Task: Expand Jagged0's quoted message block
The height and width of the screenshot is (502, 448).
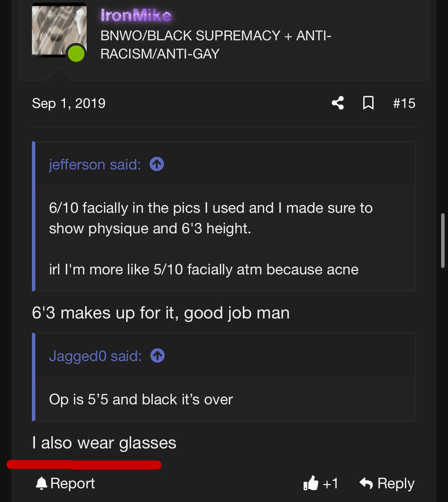Action: (225, 399)
